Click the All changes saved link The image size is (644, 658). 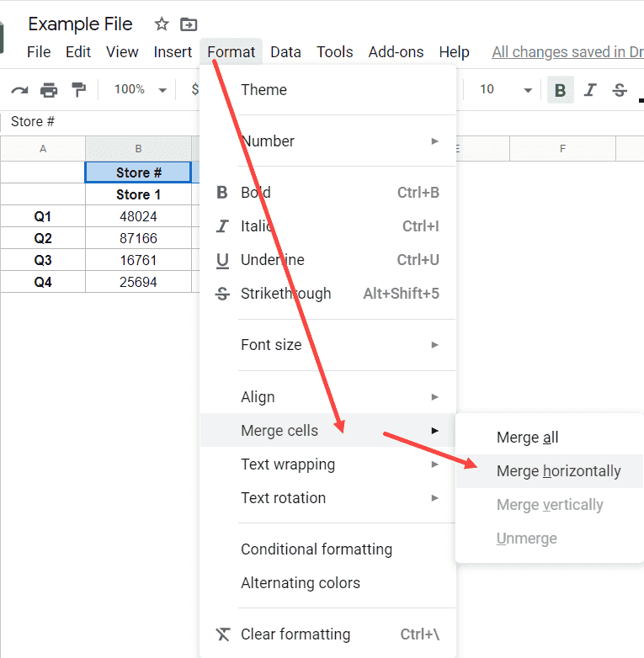pos(567,52)
